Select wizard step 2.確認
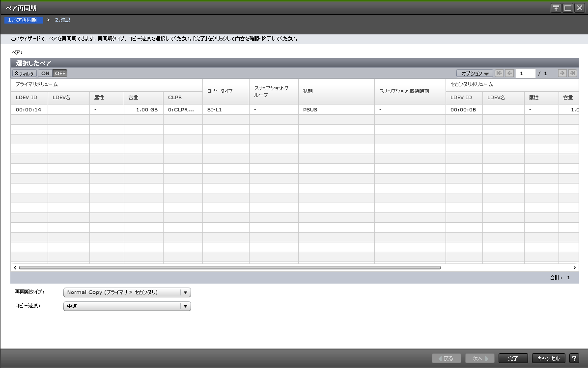The width and height of the screenshot is (588, 368). (x=62, y=20)
